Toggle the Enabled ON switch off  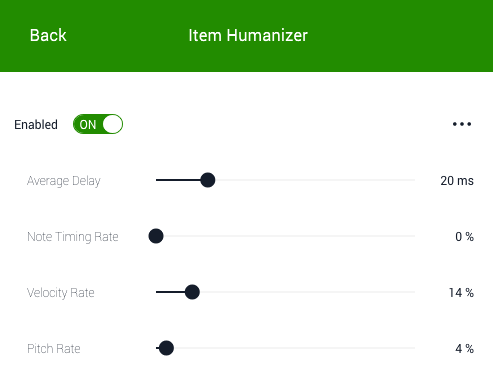click(98, 124)
